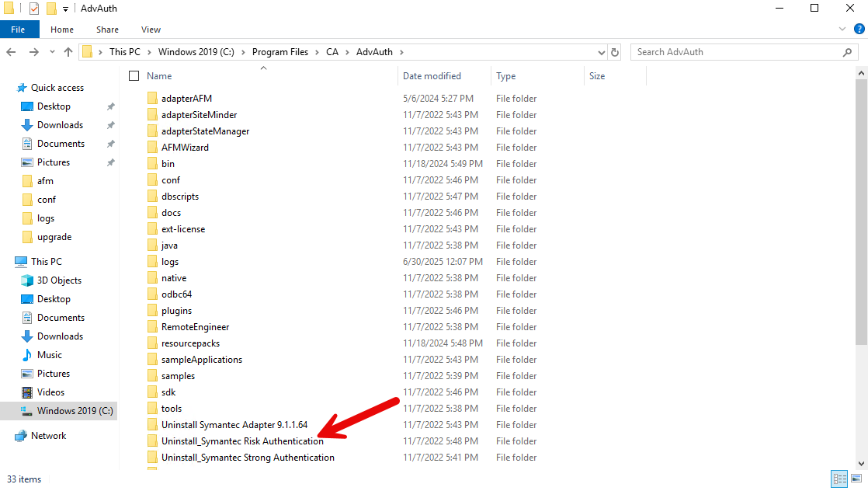Select Quick access in navigation pane
This screenshot has height=498, width=868.
point(57,88)
